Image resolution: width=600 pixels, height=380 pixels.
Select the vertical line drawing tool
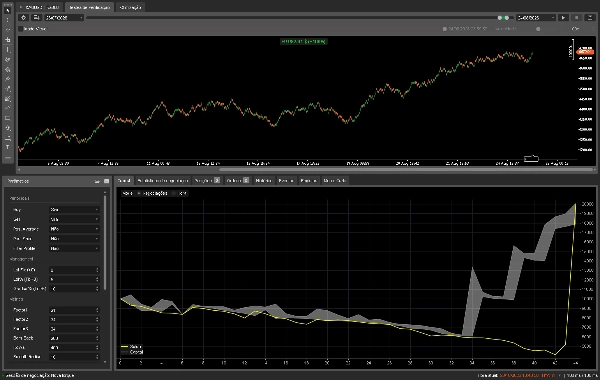[8, 49]
